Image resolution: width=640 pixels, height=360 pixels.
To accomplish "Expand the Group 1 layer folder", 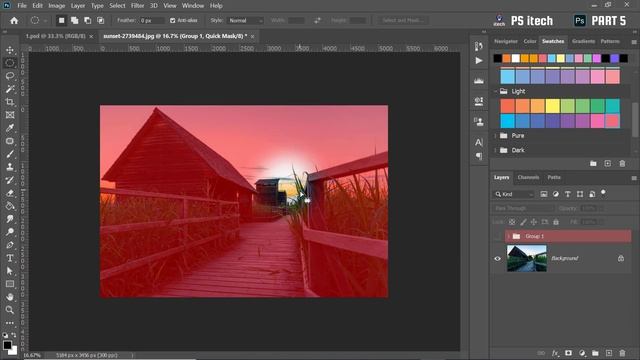I will click(508, 236).
